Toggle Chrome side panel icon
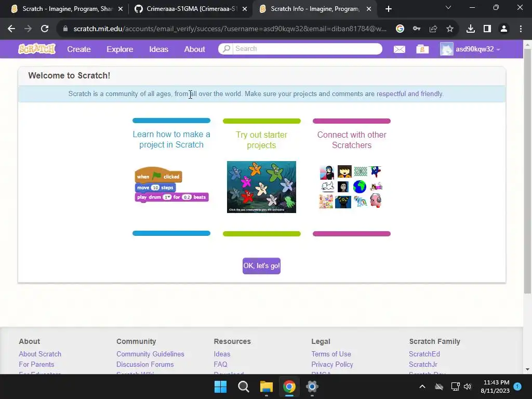 (487, 29)
